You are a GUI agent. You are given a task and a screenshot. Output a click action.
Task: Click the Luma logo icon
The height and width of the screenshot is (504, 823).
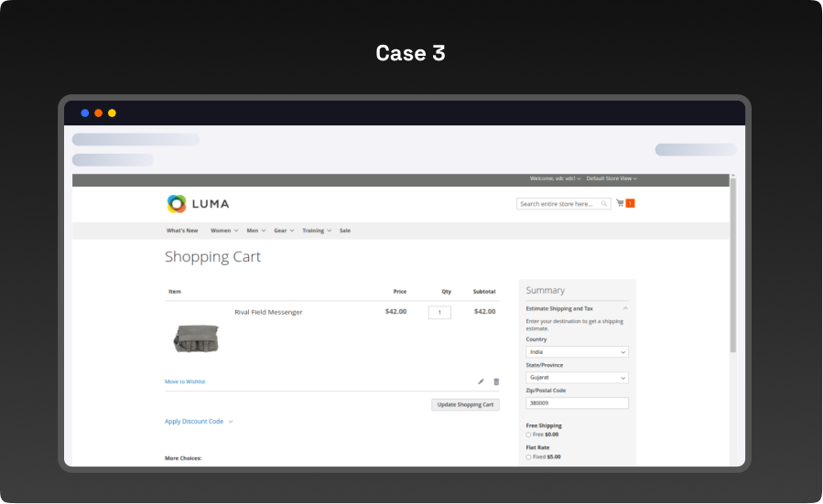pos(176,204)
